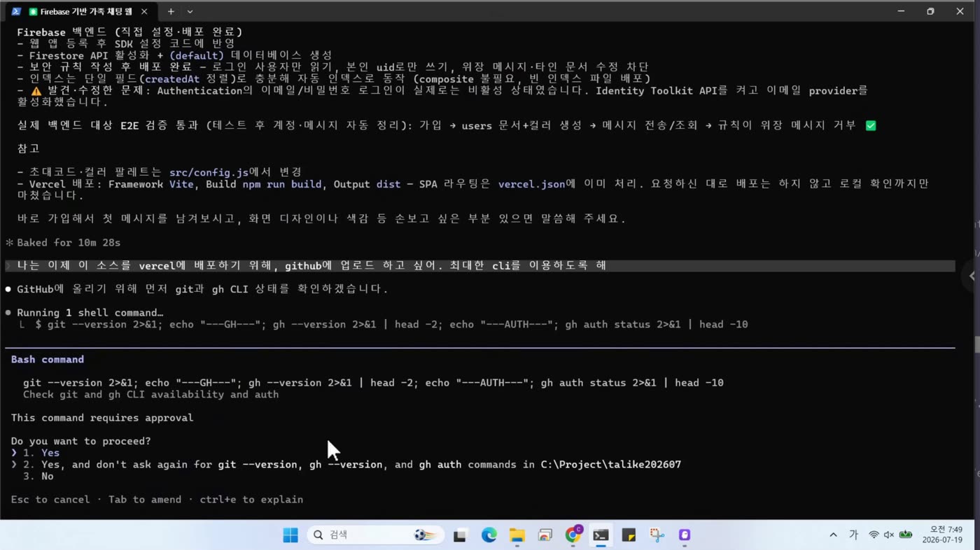
Task: Click the 'Bash command' heading
Action: point(48,360)
